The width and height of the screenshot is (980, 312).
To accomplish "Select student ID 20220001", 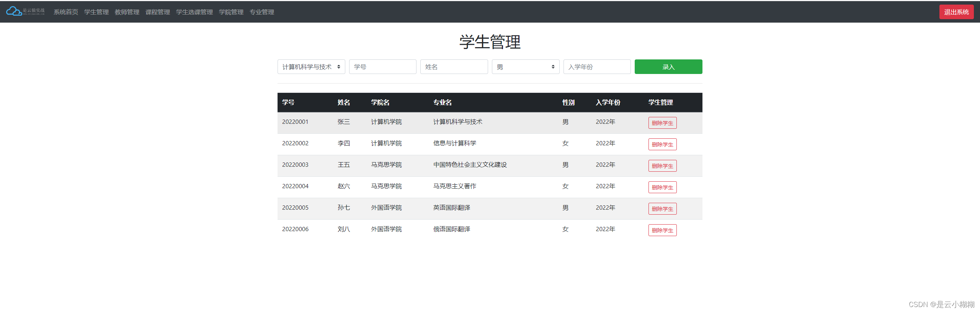I will tap(295, 122).
